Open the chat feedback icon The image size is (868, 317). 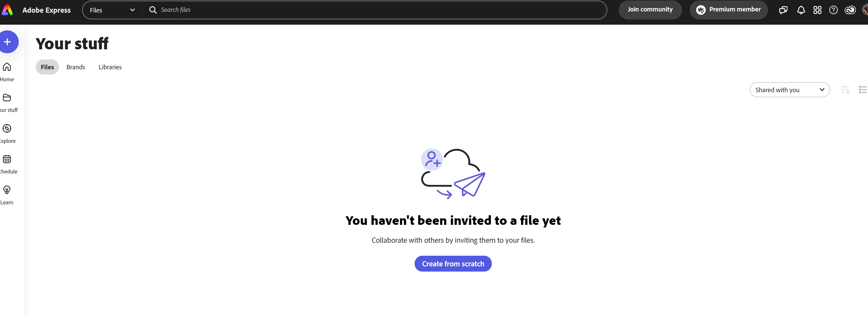point(783,10)
